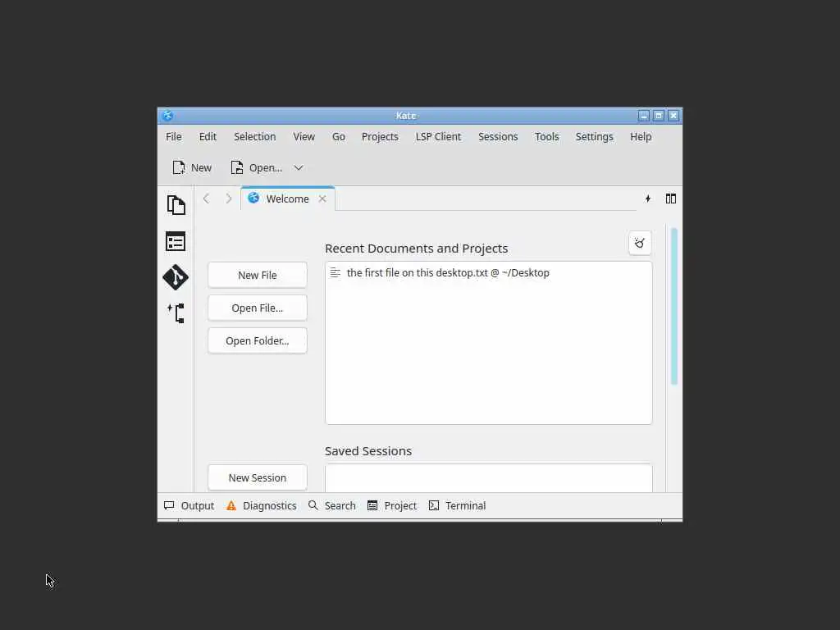Toggle the Project bottom panel

(x=392, y=505)
